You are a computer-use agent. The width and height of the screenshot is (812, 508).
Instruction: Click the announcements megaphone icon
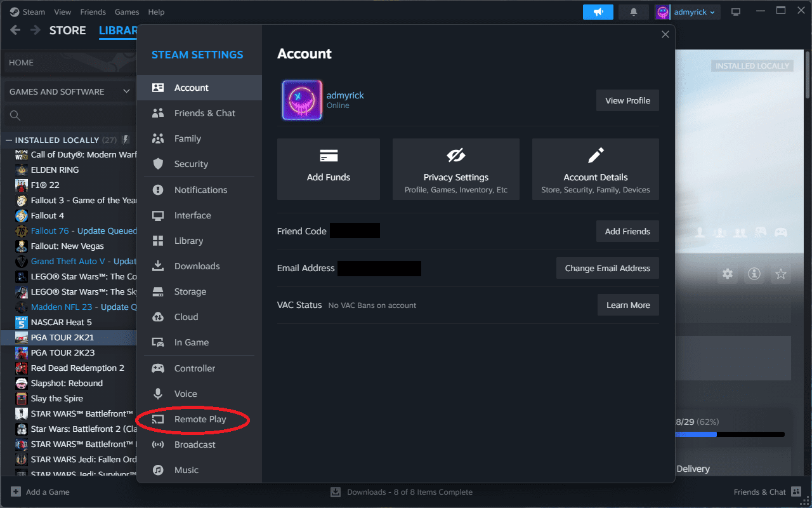tap(598, 12)
